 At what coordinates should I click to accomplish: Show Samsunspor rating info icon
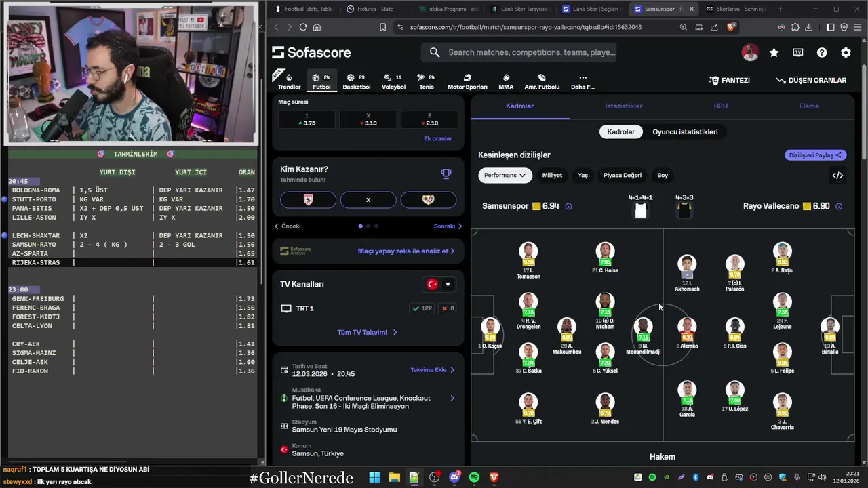[568, 206]
